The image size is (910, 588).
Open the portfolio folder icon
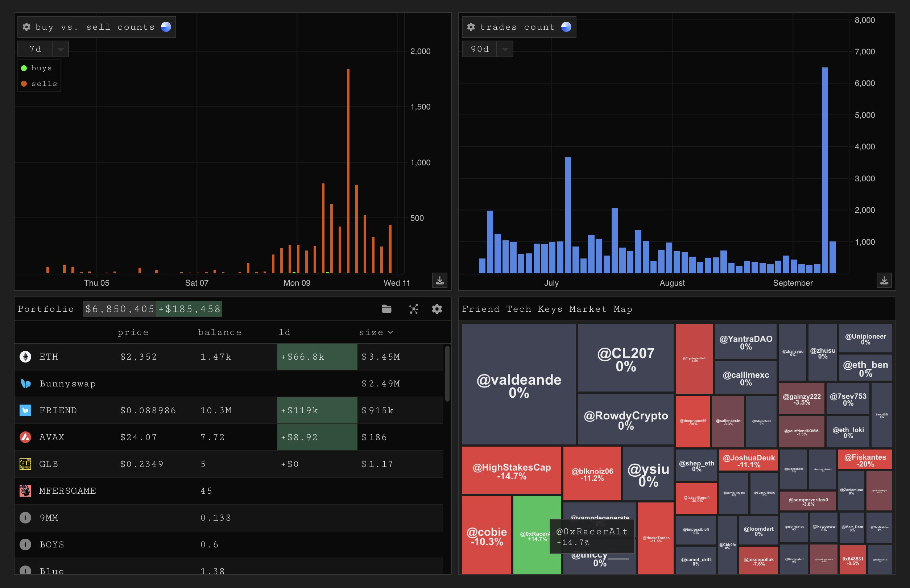pyautogui.click(x=386, y=309)
